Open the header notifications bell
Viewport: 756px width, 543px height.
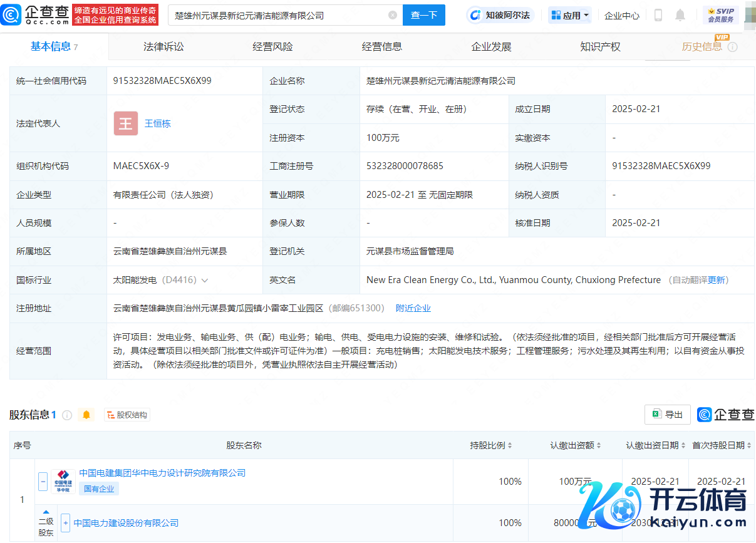[680, 15]
